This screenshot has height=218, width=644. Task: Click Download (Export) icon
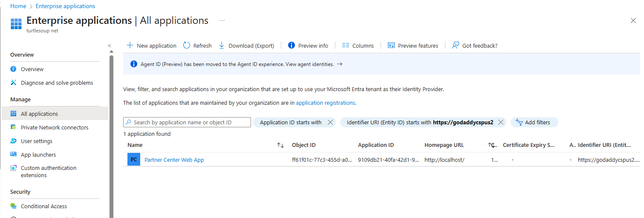pos(222,46)
